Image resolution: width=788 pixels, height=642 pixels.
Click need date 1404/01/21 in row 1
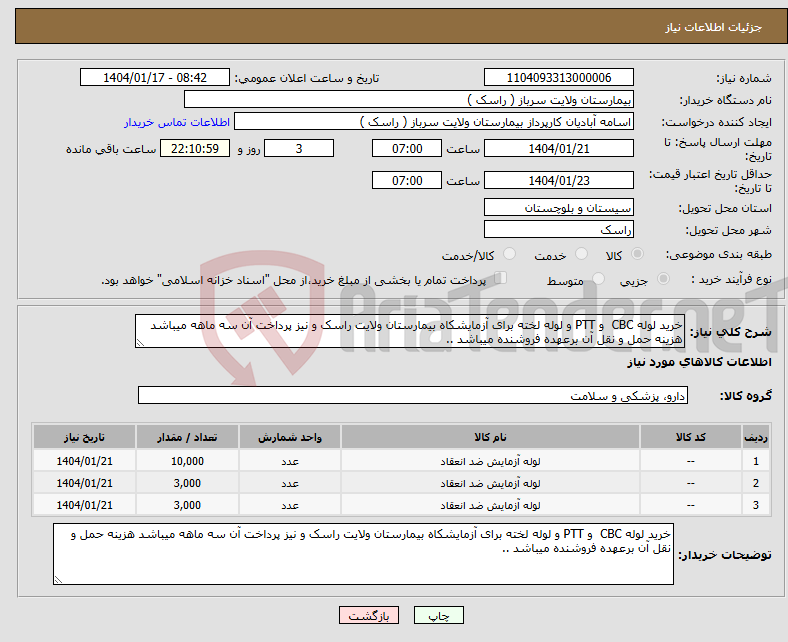(x=84, y=461)
